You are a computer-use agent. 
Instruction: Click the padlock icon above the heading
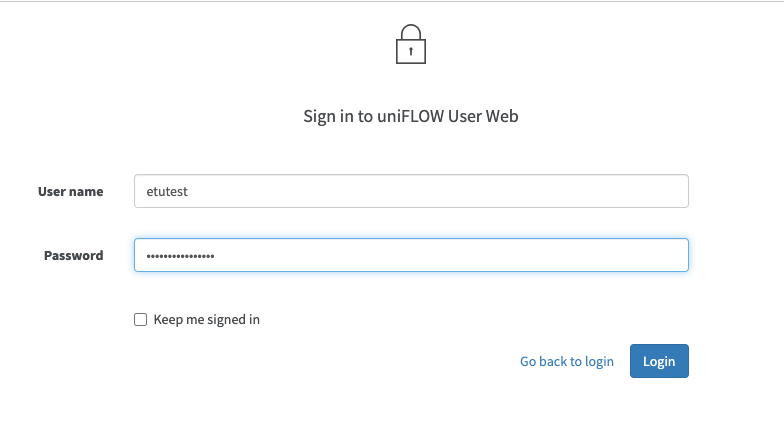coord(411,44)
